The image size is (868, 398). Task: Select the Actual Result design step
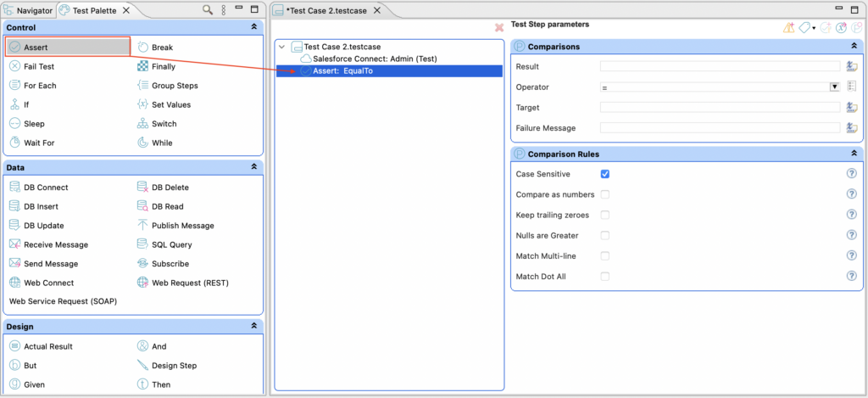[x=41, y=346]
